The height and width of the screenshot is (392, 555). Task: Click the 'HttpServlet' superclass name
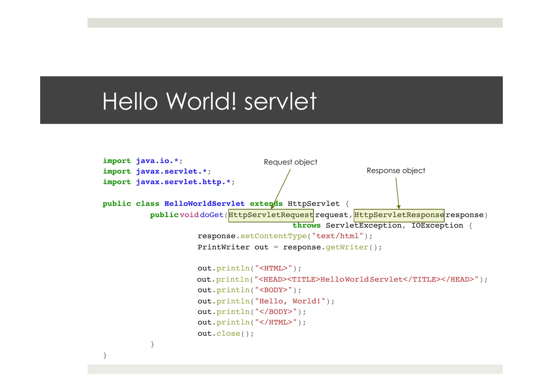(x=314, y=204)
